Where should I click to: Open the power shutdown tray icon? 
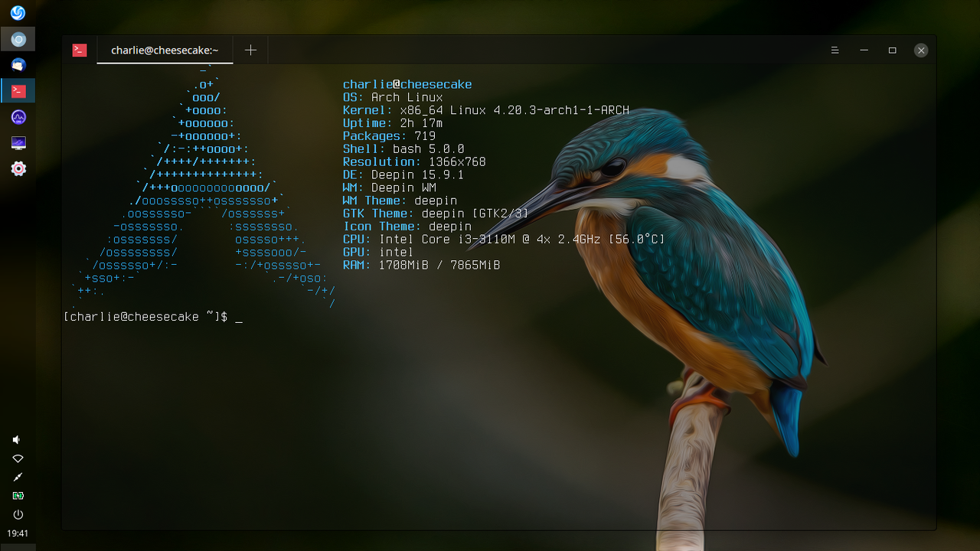click(18, 514)
